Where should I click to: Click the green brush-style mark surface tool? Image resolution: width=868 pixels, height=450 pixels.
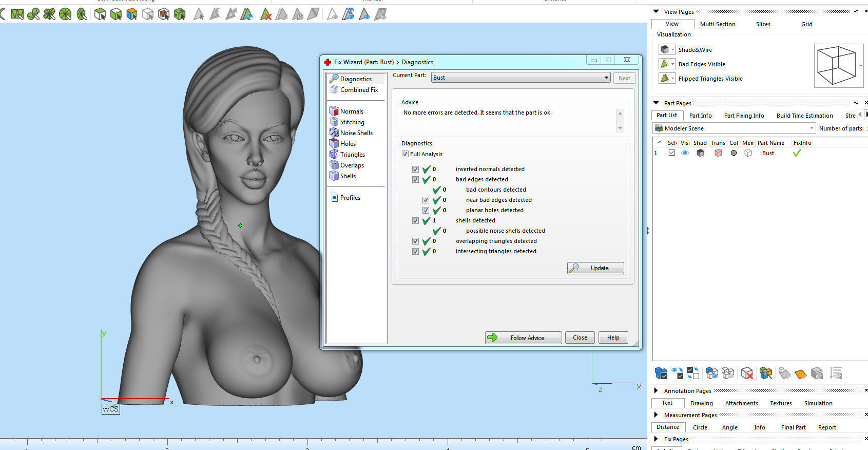[33, 14]
